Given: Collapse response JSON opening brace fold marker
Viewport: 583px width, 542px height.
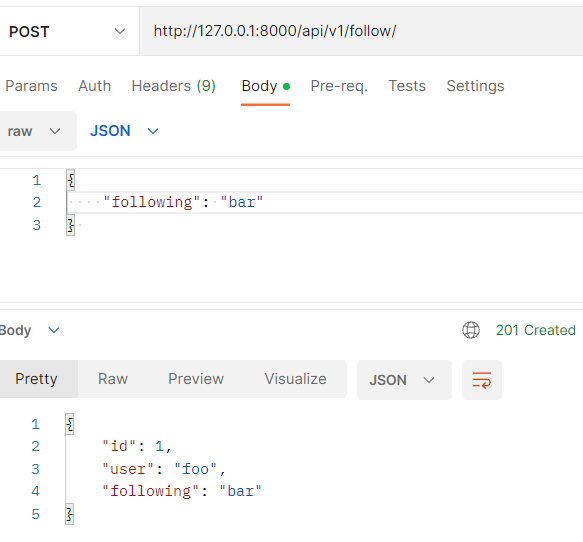Looking at the screenshot, I should 70,424.
